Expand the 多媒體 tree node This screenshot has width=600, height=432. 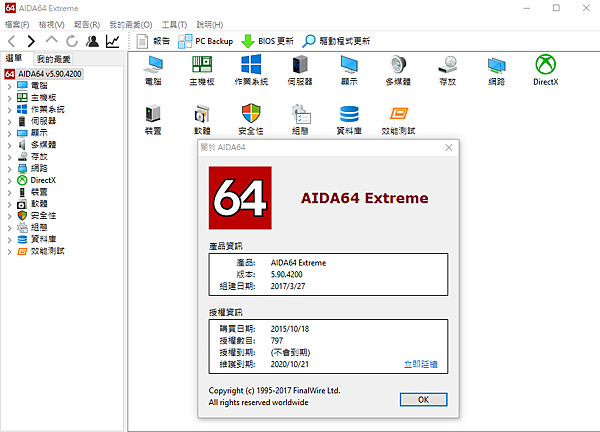(10, 146)
